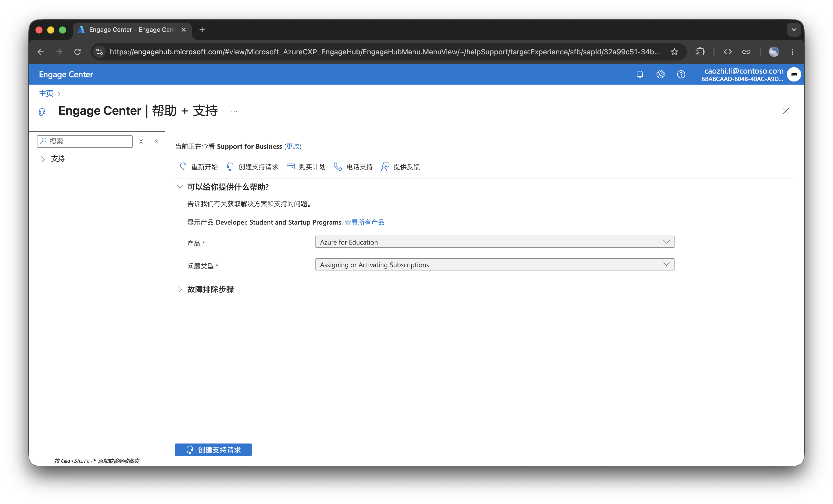833x504 pixels.
Task: Click the 查看所有产品 link
Action: pyautogui.click(x=364, y=222)
